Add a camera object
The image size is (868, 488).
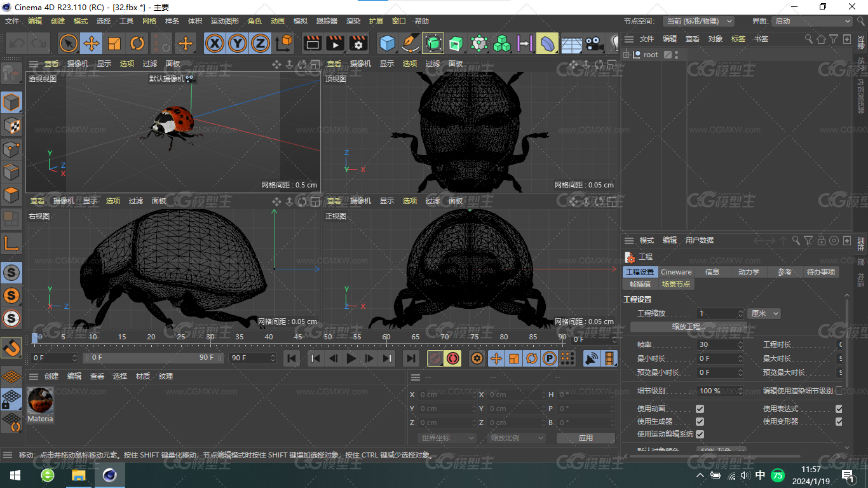[594, 43]
